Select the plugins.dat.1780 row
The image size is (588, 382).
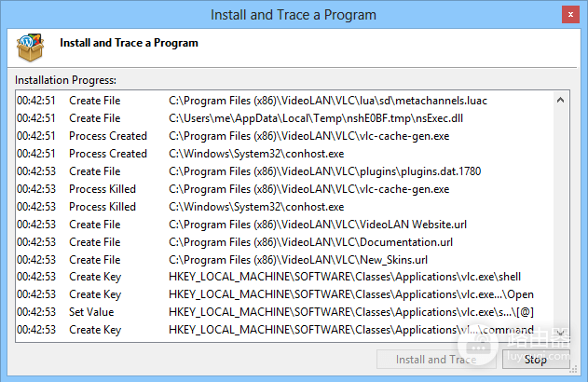click(x=284, y=171)
